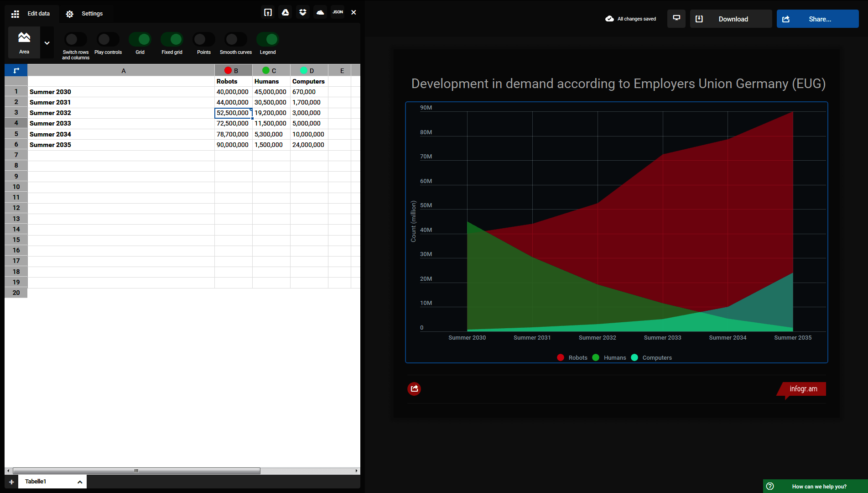Click the red share icon below chart
Screen dimensions: 868x493
414,388
